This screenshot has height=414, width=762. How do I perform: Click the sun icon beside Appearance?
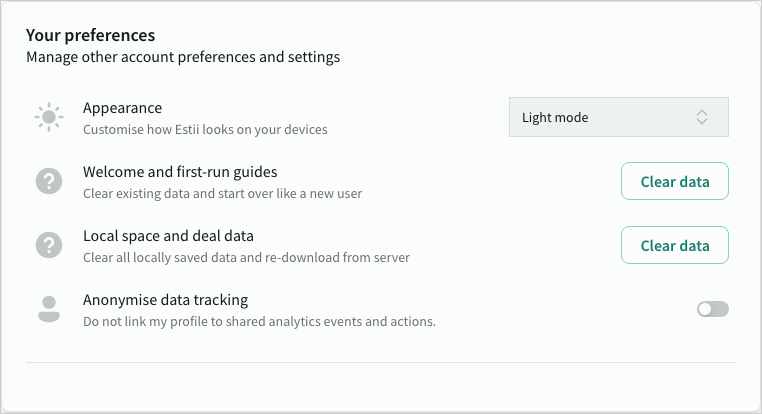point(49,117)
